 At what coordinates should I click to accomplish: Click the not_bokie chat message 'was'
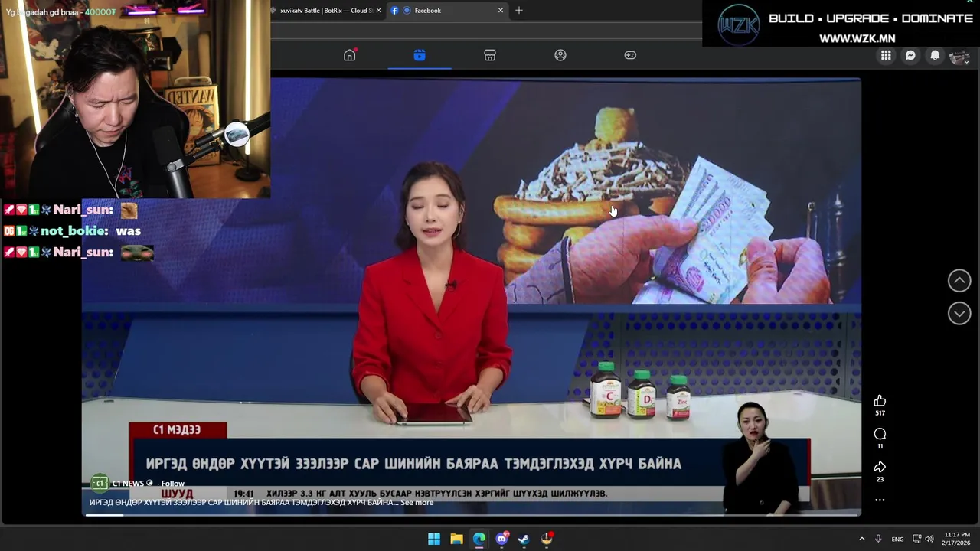click(73, 231)
